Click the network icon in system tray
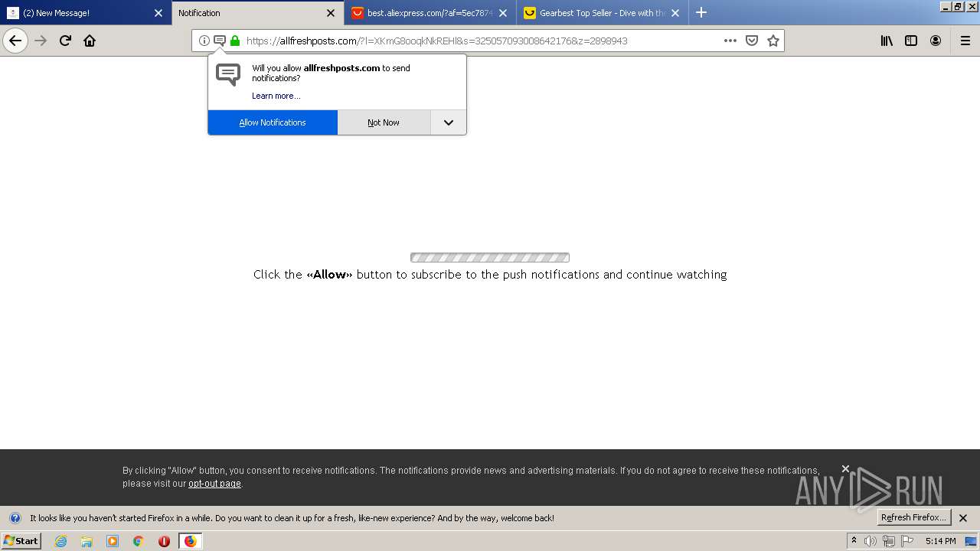This screenshot has height=551, width=980. (x=889, y=541)
